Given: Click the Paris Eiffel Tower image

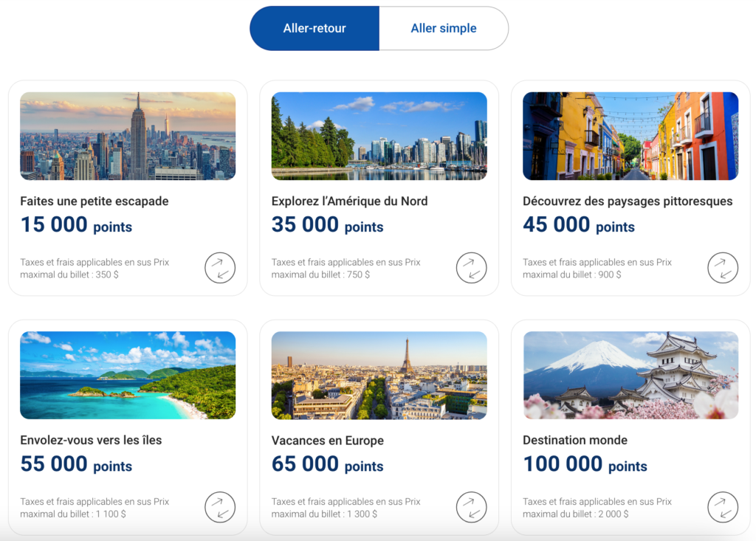Looking at the screenshot, I should 379,375.
